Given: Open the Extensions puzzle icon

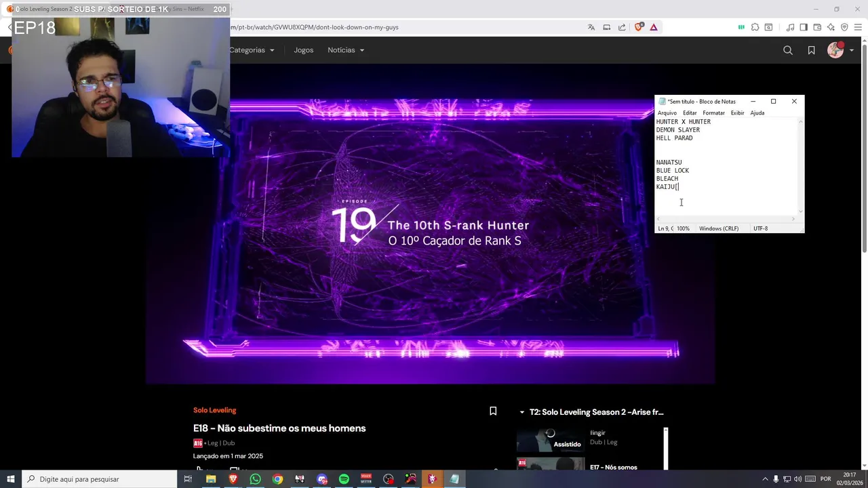Looking at the screenshot, I should point(755,27).
